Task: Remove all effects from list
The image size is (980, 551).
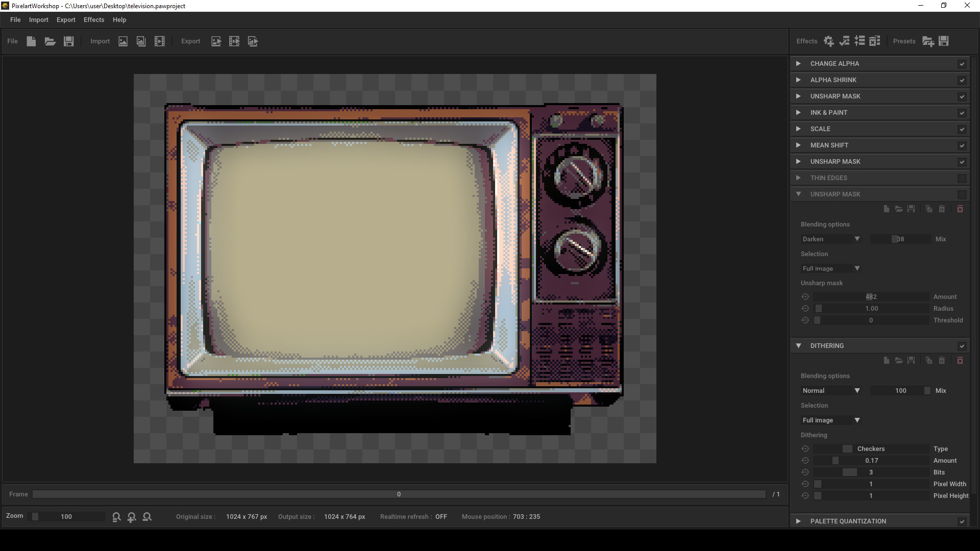Action: pos(875,41)
